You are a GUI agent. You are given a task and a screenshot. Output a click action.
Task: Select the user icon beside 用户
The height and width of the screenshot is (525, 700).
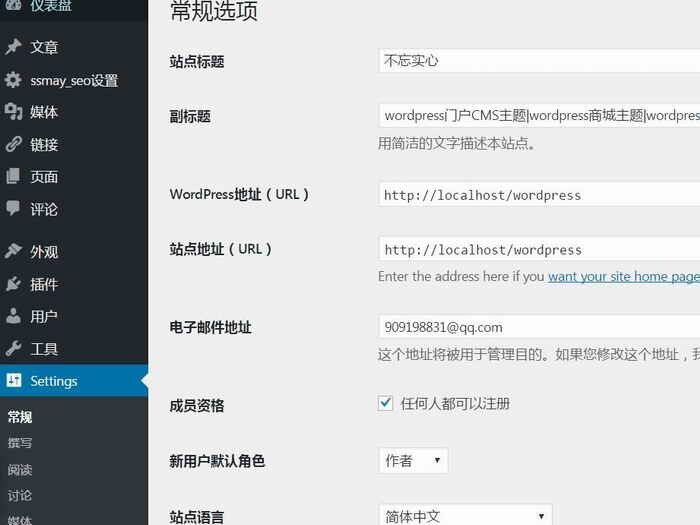13,316
